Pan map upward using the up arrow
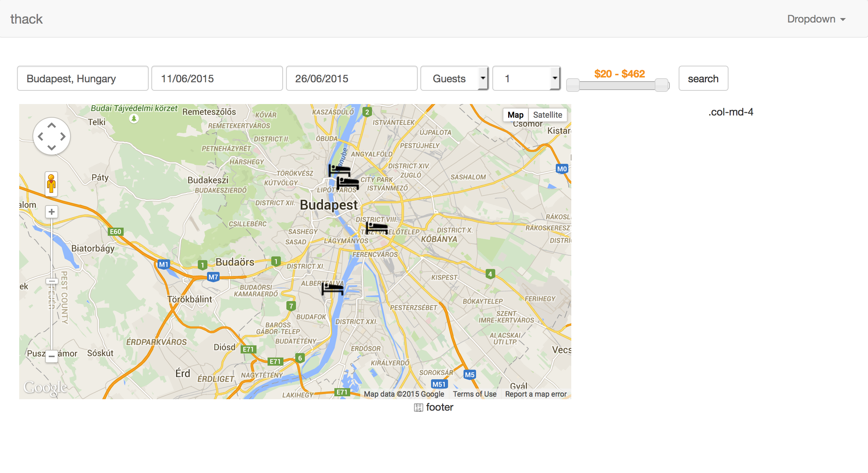The height and width of the screenshot is (473, 868). pyautogui.click(x=52, y=126)
